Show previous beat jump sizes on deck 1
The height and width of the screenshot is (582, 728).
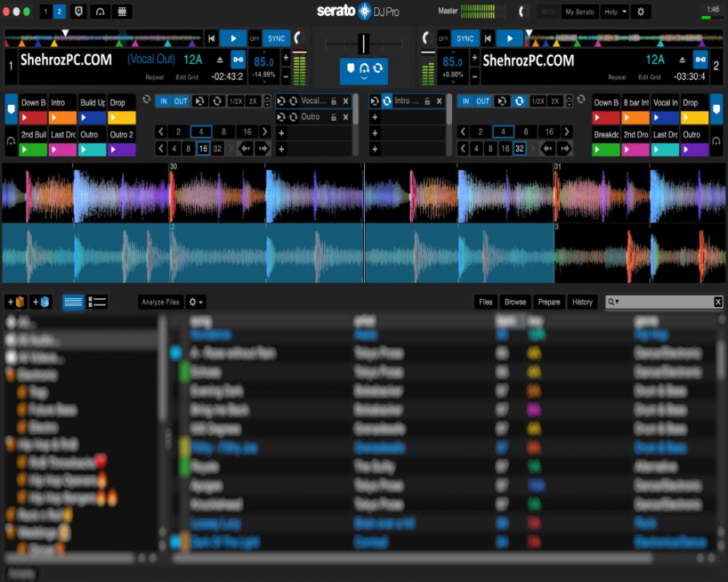coord(161,149)
